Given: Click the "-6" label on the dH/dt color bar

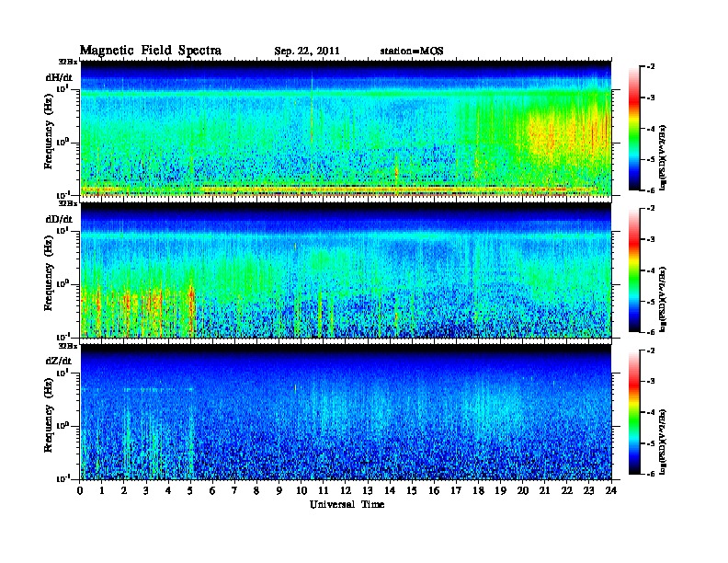Looking at the screenshot, I should pos(651,190).
